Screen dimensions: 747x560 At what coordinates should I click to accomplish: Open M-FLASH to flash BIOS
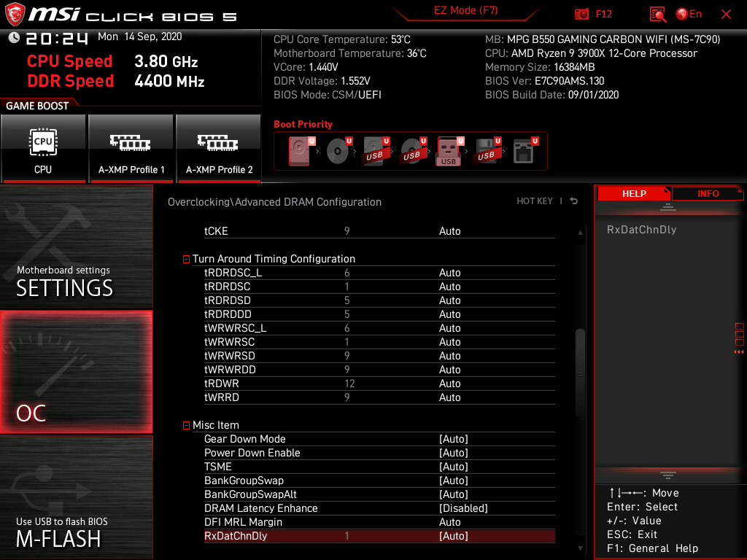(76, 497)
